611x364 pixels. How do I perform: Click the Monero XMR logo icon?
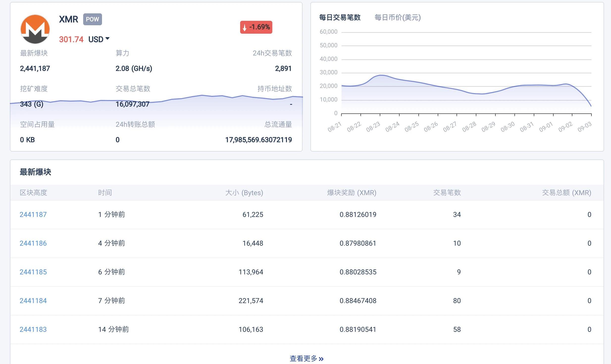[x=35, y=29]
